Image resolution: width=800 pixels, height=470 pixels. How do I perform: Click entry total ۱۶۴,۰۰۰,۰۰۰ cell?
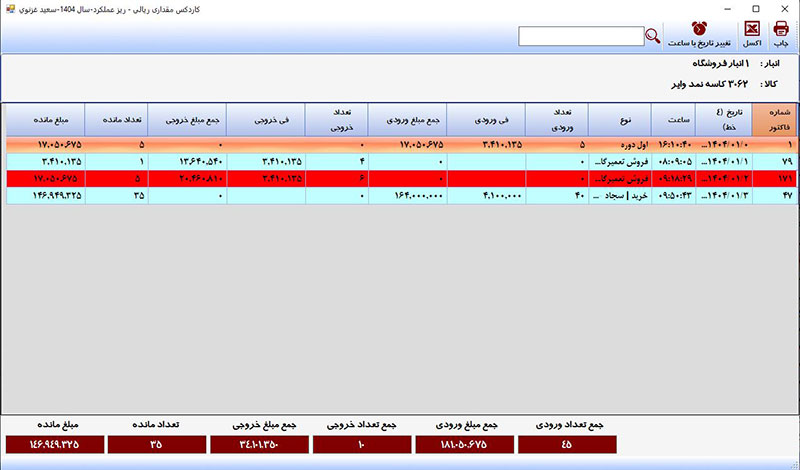(x=408, y=195)
